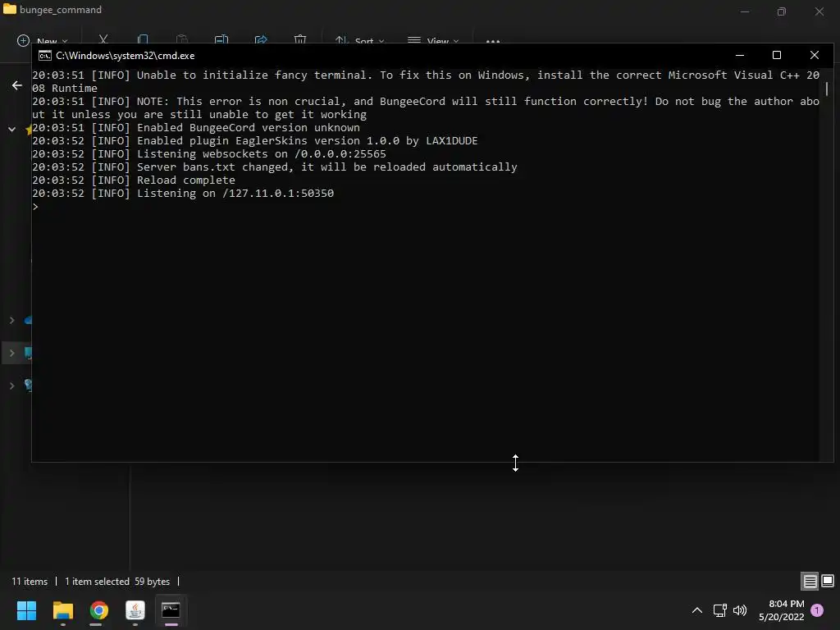This screenshot has width=840, height=630.
Task: Click 'Reload complete' log line
Action: click(x=134, y=180)
